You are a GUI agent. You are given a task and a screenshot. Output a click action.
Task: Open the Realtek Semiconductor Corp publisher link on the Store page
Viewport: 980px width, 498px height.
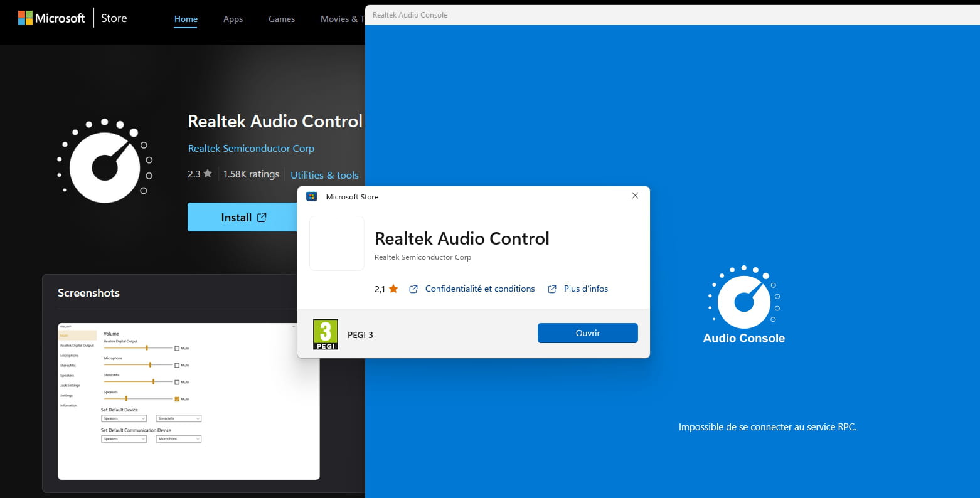(251, 148)
